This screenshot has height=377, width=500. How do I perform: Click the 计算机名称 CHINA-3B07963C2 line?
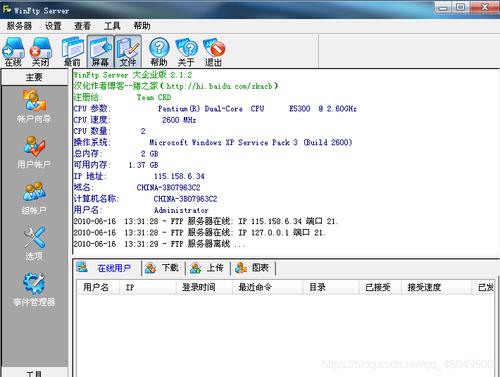[145, 199]
